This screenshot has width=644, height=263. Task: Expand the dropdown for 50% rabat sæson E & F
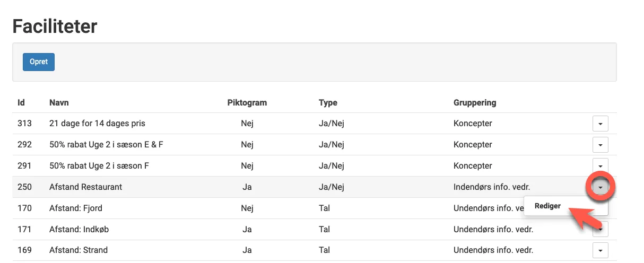tap(600, 145)
